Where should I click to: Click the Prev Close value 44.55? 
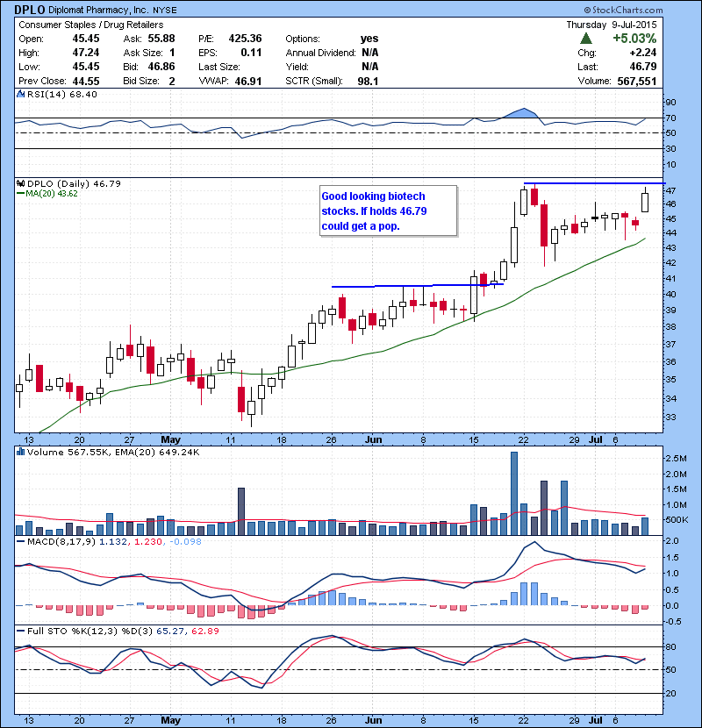point(86,82)
